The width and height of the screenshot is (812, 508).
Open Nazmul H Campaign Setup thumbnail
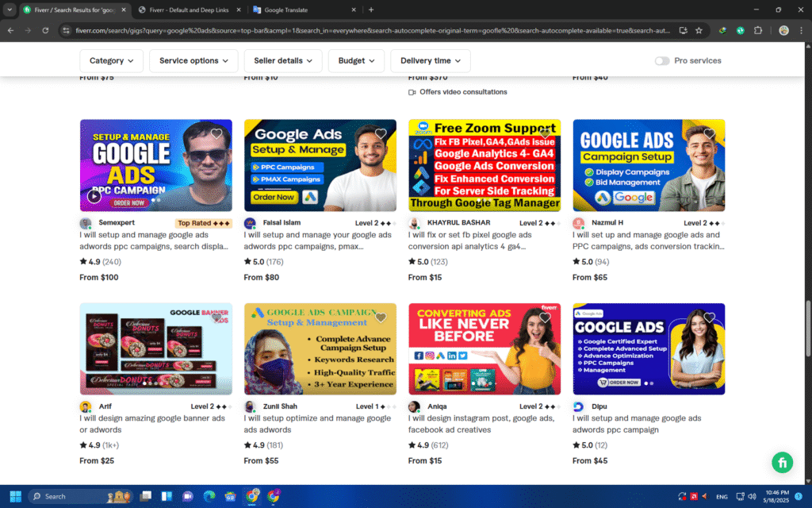(x=649, y=165)
